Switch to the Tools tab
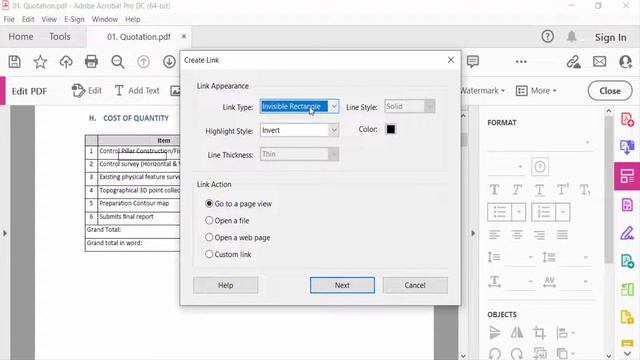The image size is (640, 360). [x=60, y=37]
